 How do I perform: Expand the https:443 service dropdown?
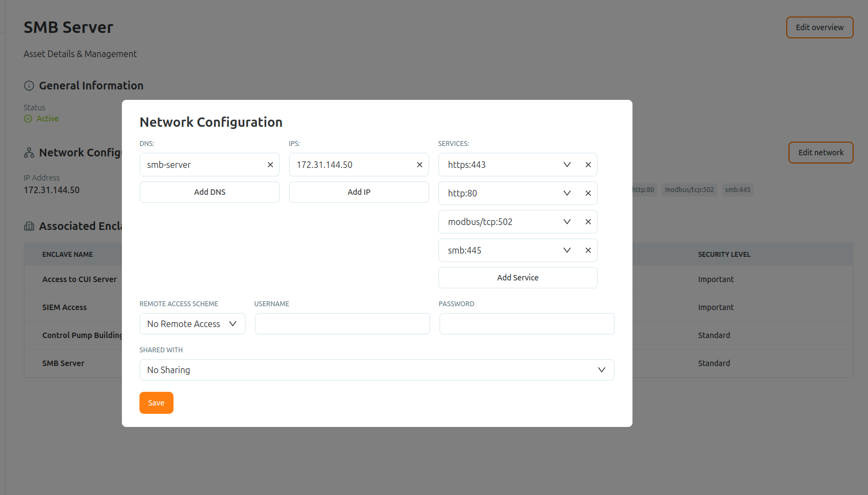(x=567, y=165)
